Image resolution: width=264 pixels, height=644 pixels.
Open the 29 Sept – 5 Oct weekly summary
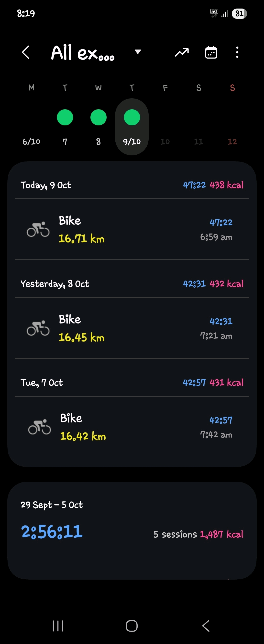tap(132, 530)
